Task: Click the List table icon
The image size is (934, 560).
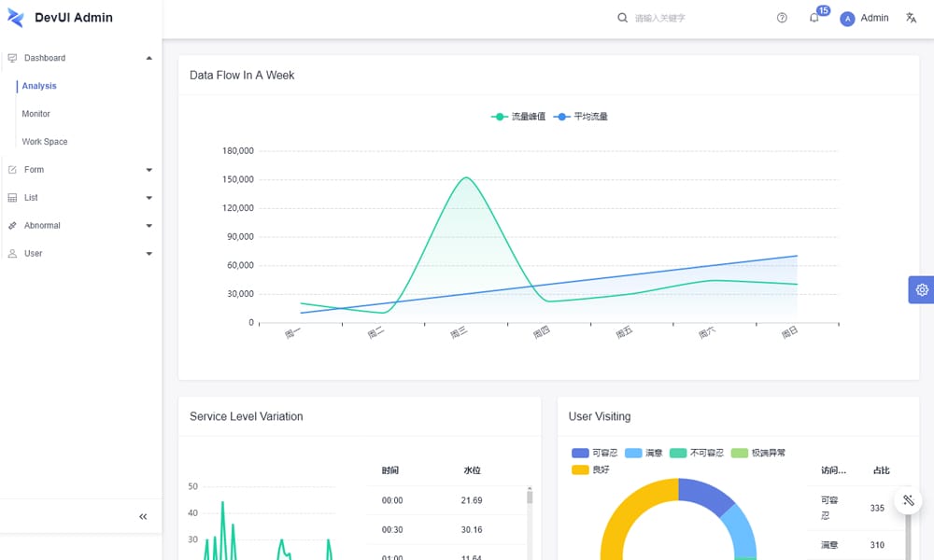Action: coord(12,198)
